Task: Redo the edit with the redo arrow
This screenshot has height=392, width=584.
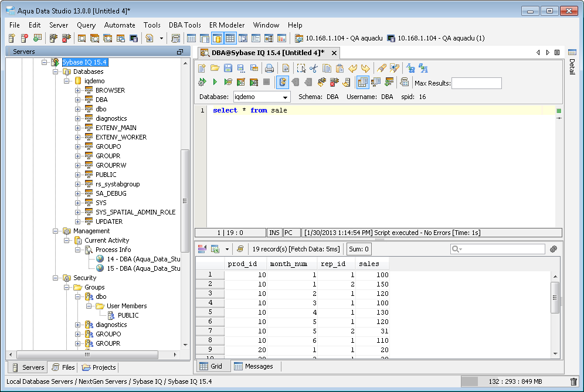Action: [x=365, y=68]
